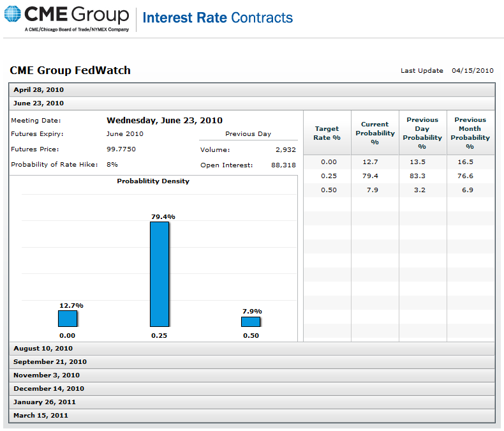The image size is (504, 431).
Task: Select the 0.25 target rate cell
Action: (x=329, y=176)
